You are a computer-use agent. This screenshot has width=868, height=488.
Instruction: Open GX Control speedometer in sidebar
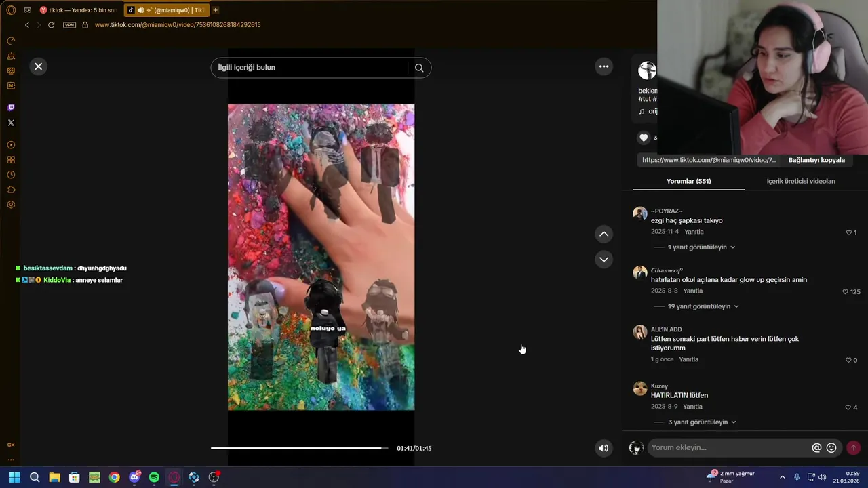(x=11, y=41)
